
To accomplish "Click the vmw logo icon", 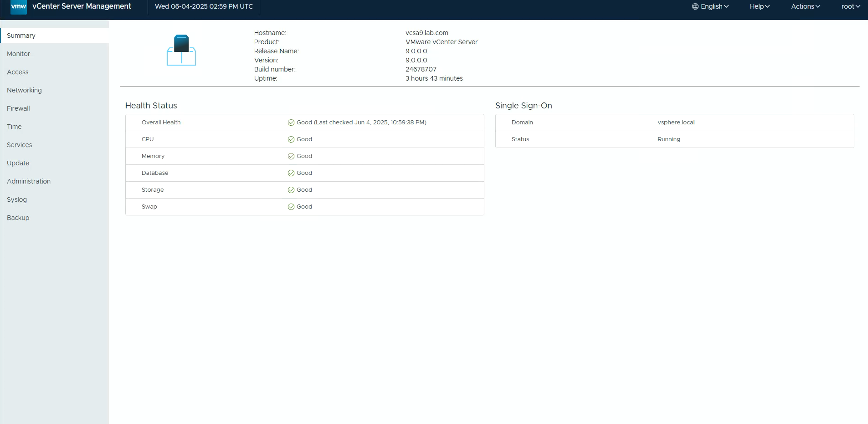I will point(18,7).
